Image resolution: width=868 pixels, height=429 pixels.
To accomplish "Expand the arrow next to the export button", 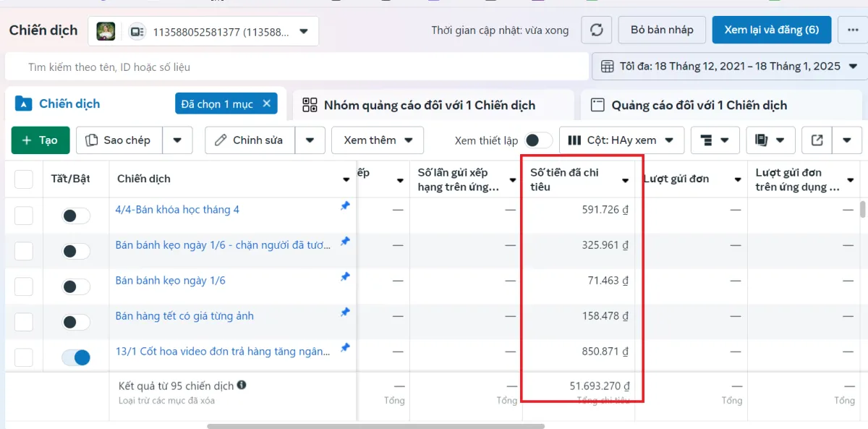I will (x=847, y=140).
